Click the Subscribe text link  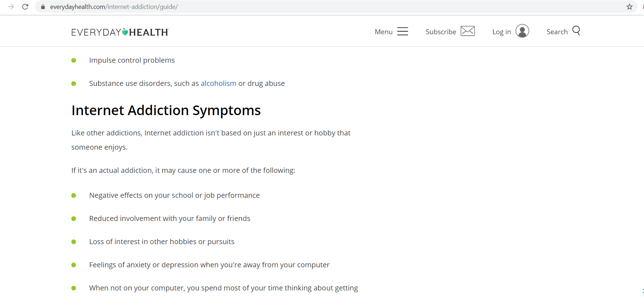point(441,32)
